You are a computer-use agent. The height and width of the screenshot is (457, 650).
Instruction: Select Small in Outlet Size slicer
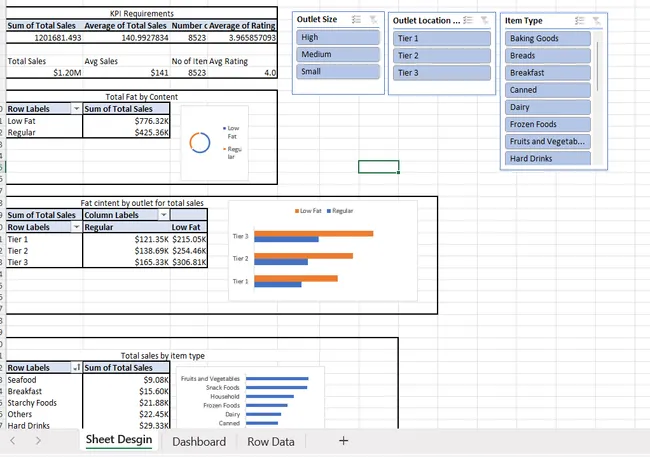tap(338, 71)
